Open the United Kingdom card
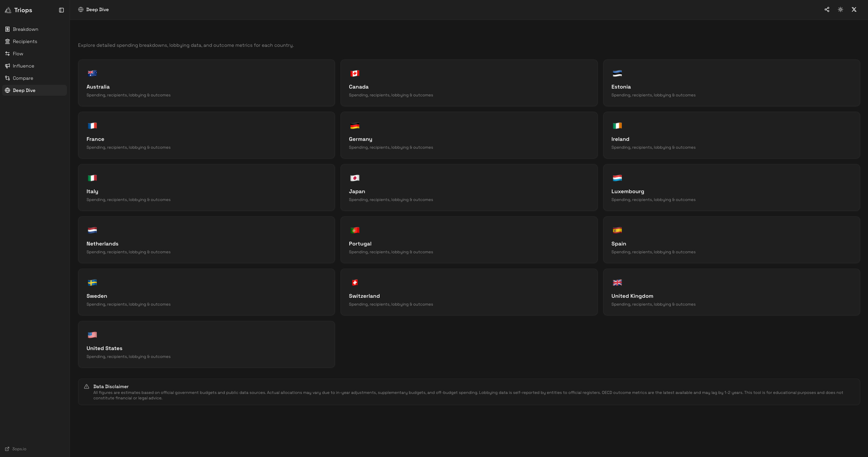 pos(731,292)
